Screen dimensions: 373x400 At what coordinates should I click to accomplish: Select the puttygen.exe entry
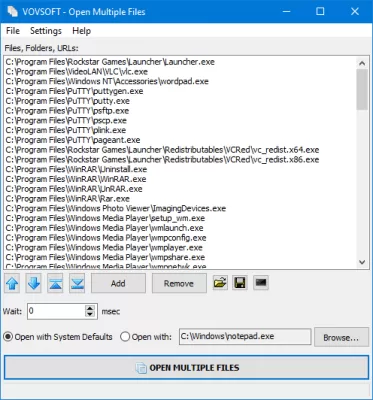pos(74,91)
